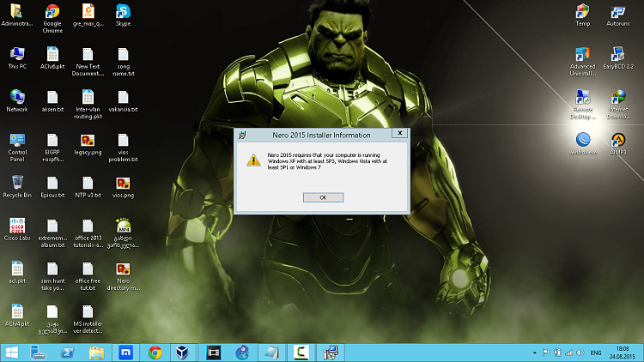Open the Control Panel desktop icon
This screenshot has width=644, height=362.
17,148
